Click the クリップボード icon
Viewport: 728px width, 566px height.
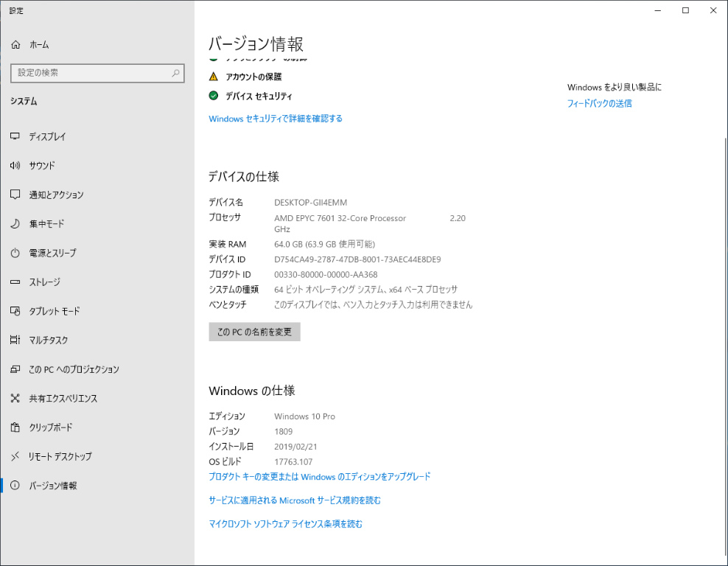click(15, 427)
